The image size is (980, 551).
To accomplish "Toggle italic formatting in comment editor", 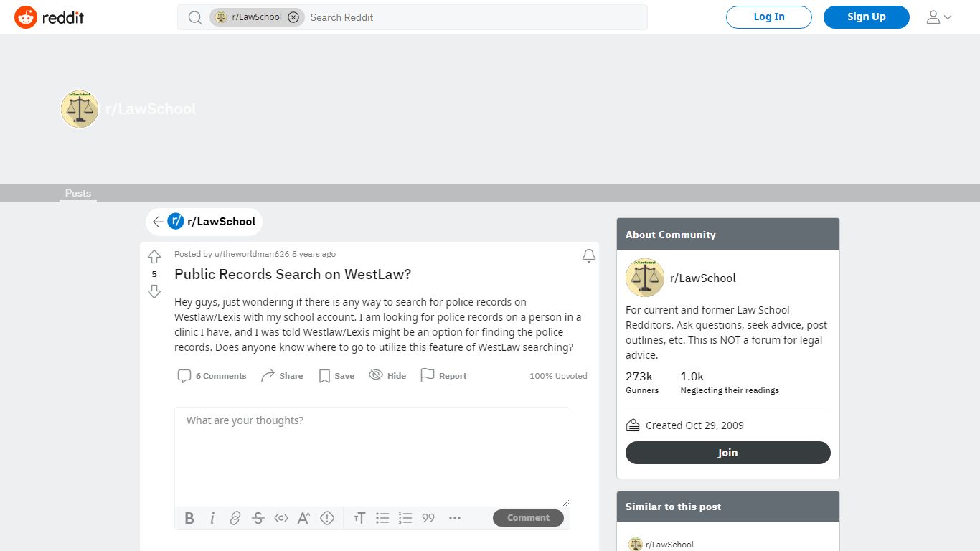I will point(212,518).
